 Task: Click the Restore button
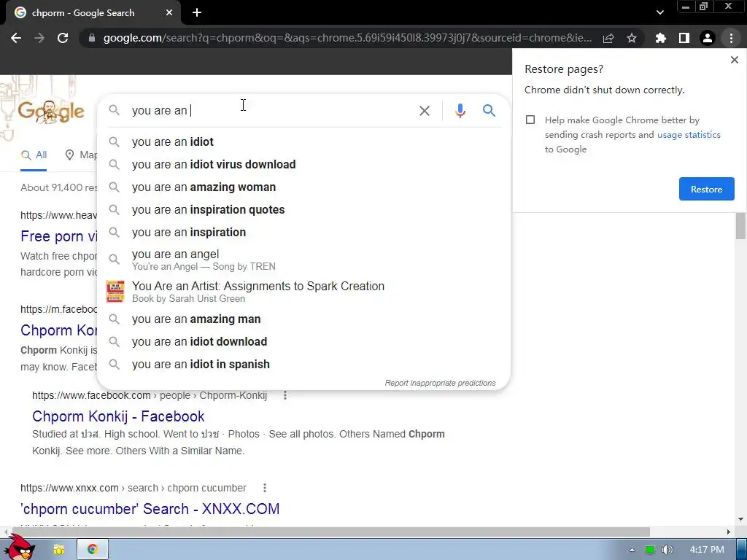706,189
